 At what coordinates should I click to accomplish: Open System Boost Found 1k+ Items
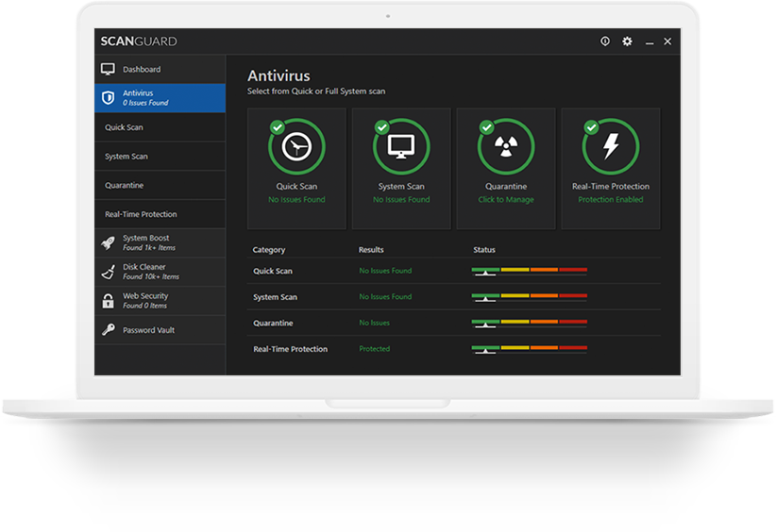click(x=160, y=242)
